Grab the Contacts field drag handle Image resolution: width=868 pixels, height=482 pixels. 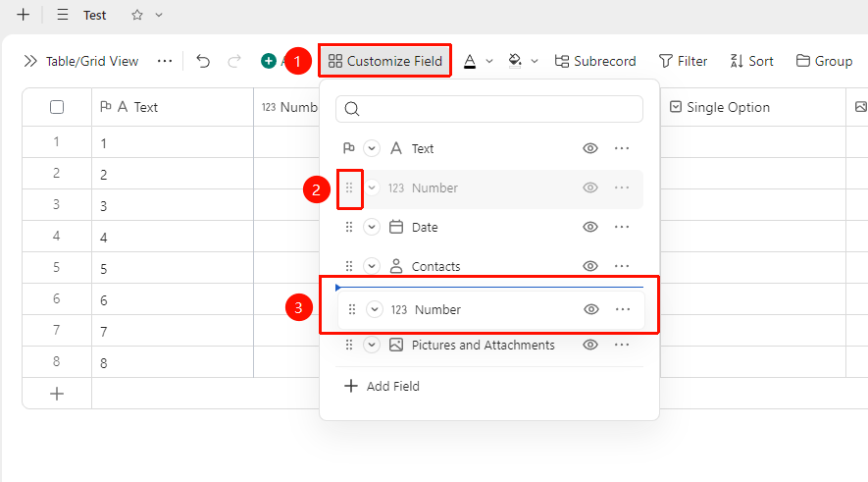(x=349, y=266)
